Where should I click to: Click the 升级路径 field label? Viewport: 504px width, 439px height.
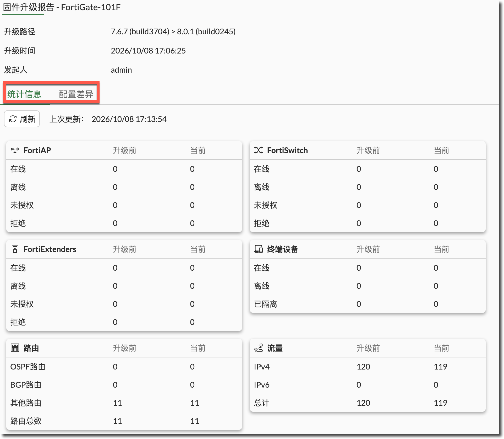pyautogui.click(x=20, y=32)
